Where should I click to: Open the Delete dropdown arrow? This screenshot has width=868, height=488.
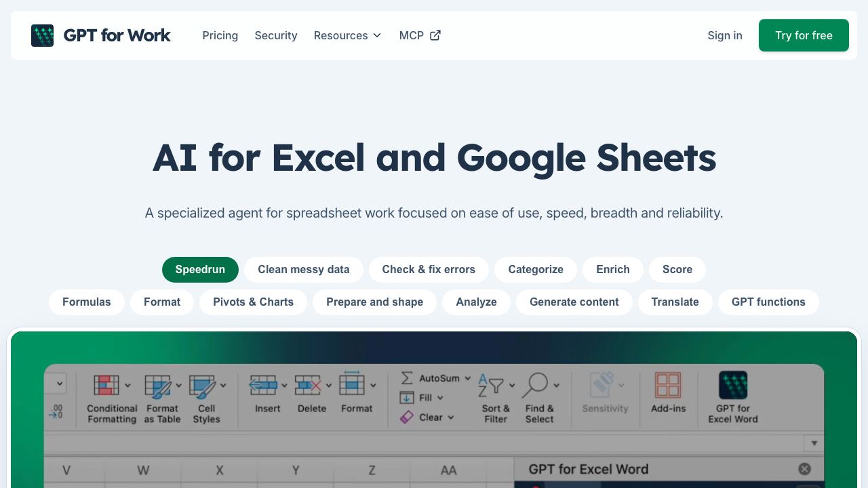coord(328,386)
